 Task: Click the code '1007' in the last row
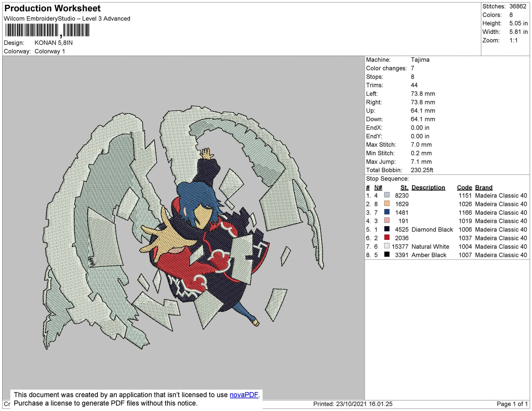pyautogui.click(x=465, y=255)
